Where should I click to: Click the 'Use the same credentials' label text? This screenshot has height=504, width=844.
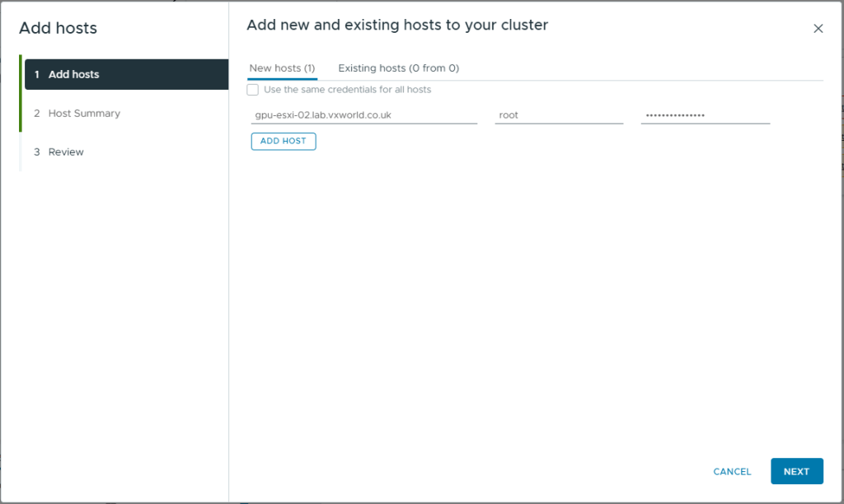[347, 90]
